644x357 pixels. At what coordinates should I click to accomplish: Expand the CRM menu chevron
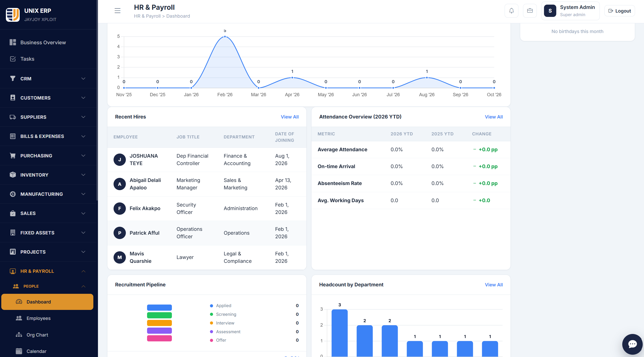point(83,79)
